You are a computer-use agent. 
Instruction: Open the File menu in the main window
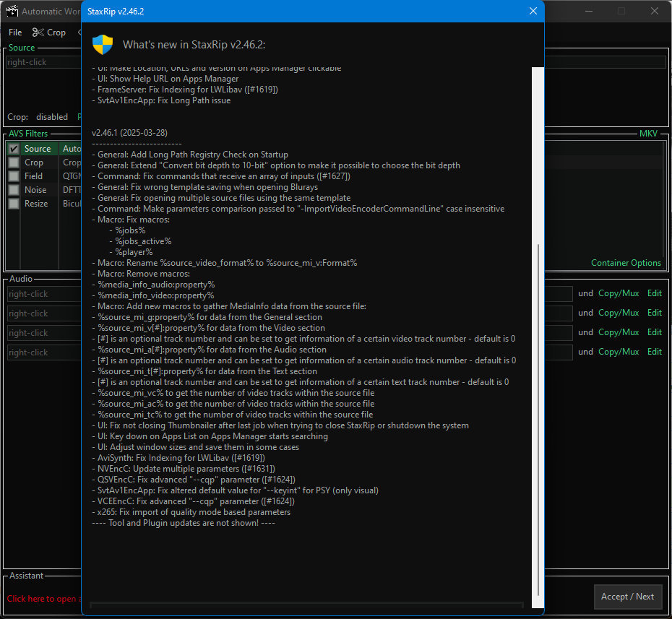coord(15,32)
